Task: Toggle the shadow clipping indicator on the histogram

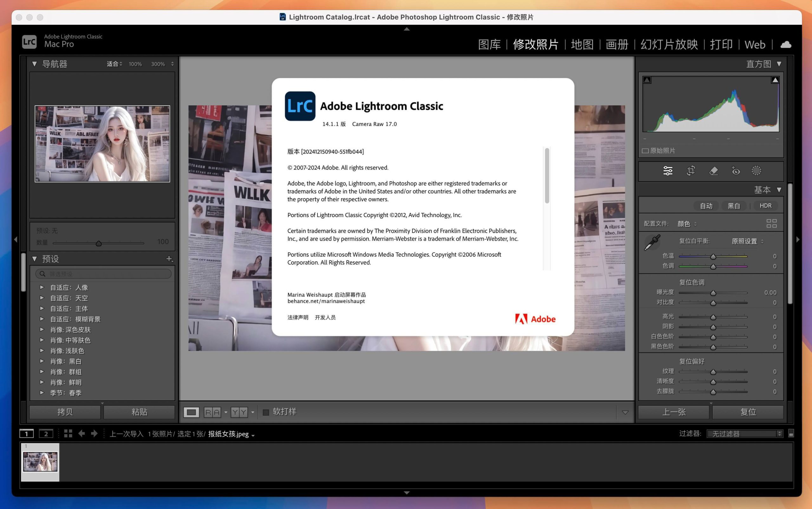Action: 647,80
